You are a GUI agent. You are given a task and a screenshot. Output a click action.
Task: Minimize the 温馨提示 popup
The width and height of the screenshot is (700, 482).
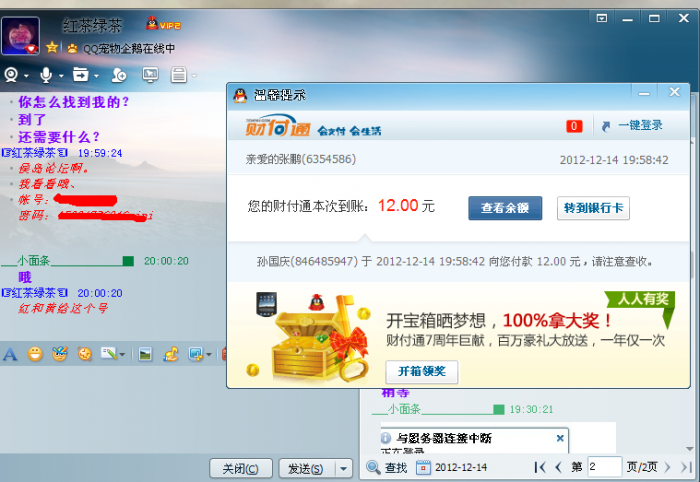click(x=644, y=93)
